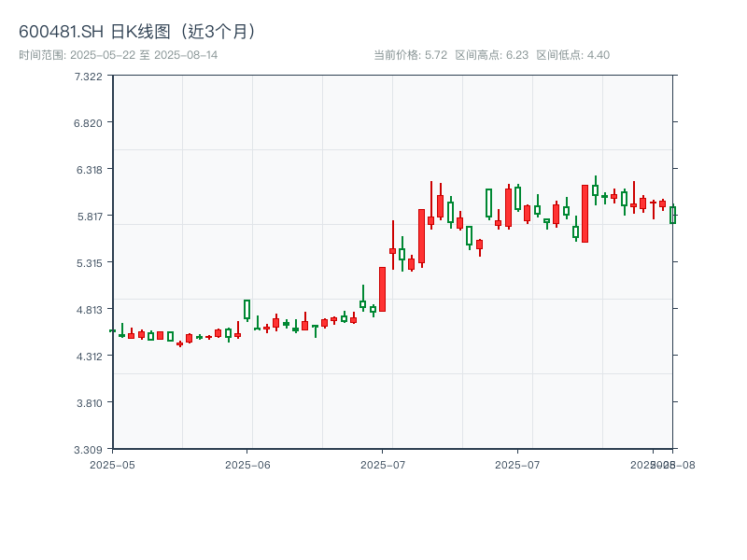Select the 时间范围 date range text
This screenshot has height=560, width=747.
click(x=119, y=55)
